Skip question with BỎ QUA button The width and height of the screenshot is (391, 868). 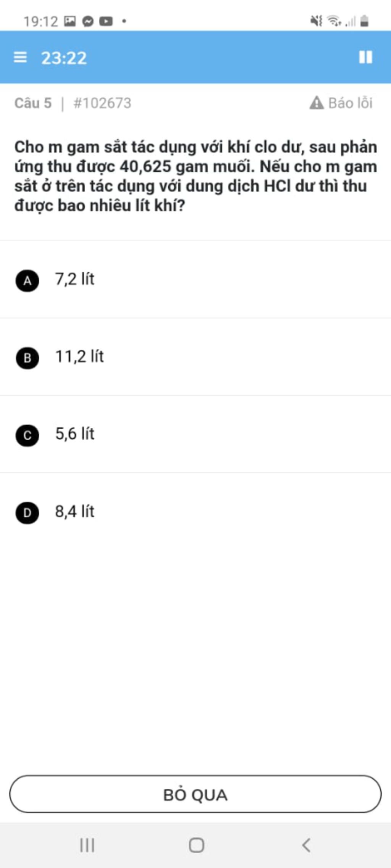(195, 794)
